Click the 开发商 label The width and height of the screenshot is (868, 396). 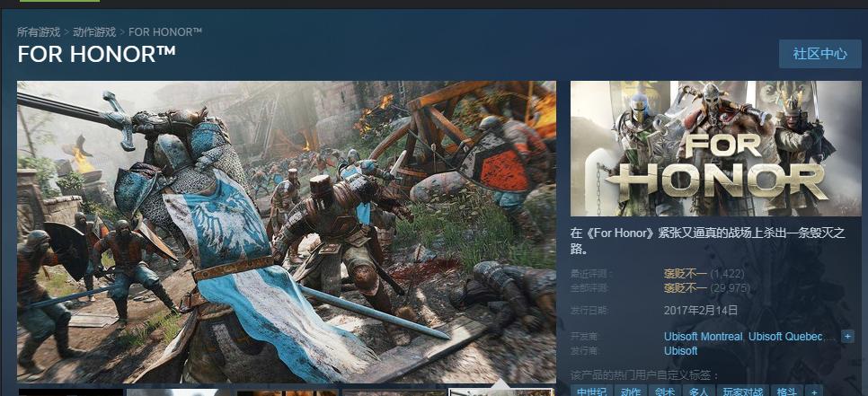583,336
